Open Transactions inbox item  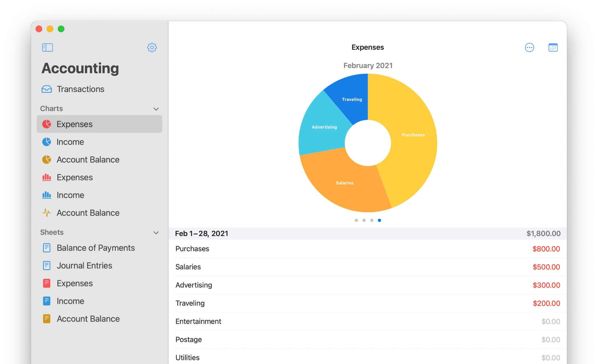(80, 89)
